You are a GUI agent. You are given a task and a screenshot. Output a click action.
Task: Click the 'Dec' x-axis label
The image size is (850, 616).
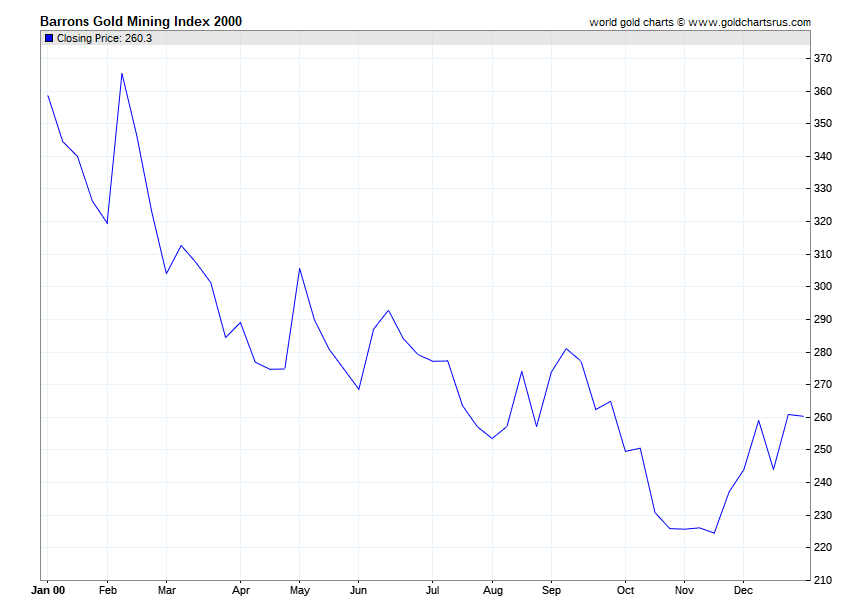pyautogui.click(x=743, y=590)
